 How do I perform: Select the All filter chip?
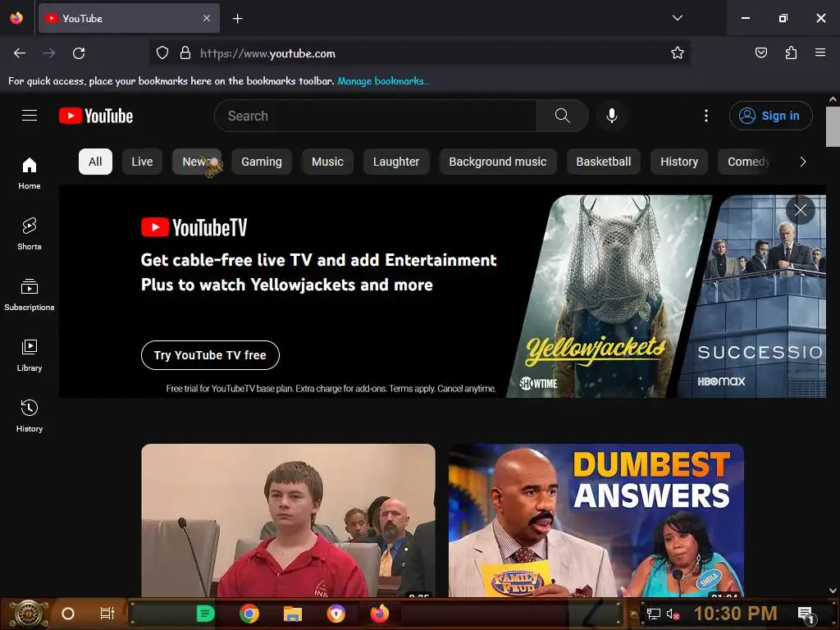click(95, 162)
